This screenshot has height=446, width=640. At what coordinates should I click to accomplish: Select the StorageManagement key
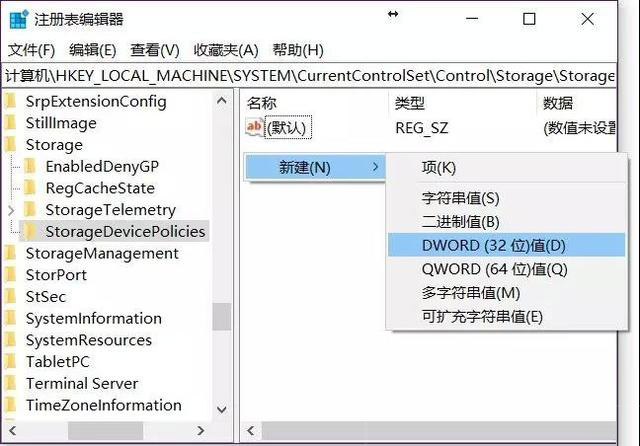coord(102,253)
